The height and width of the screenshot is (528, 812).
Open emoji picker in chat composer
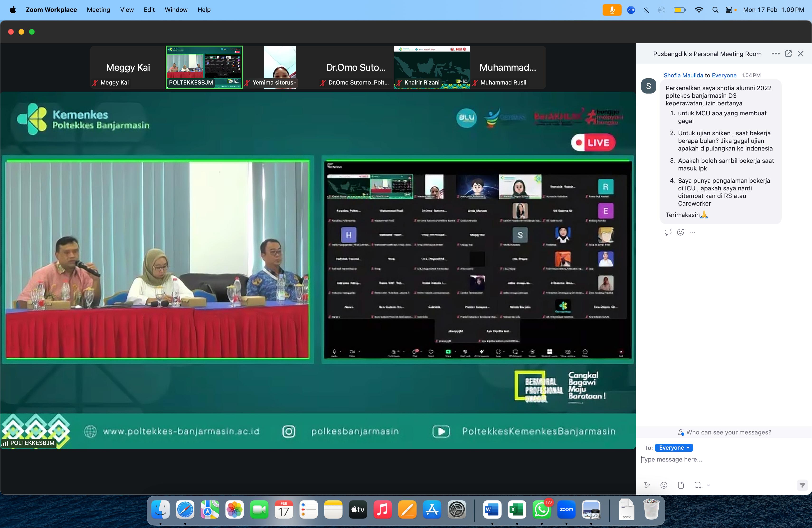(664, 485)
